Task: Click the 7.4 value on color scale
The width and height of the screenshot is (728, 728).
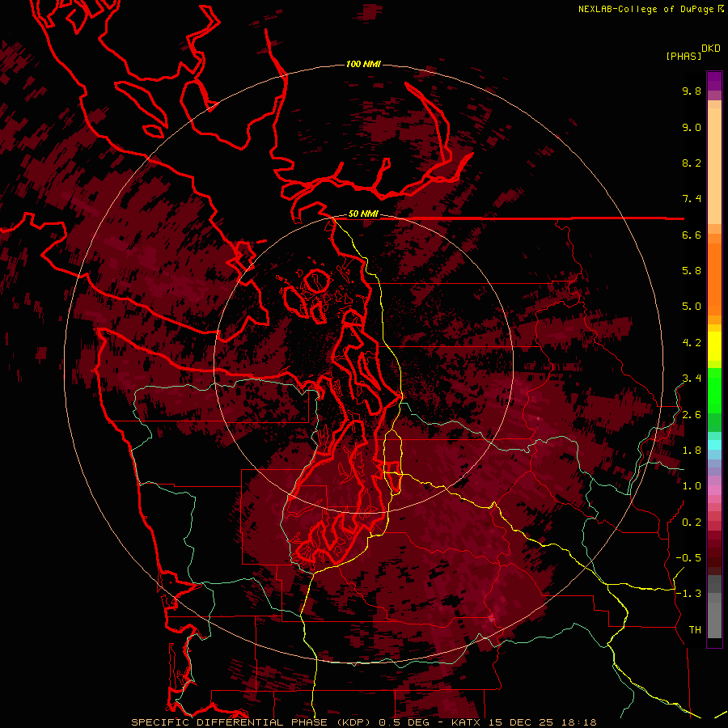Action: (692, 199)
